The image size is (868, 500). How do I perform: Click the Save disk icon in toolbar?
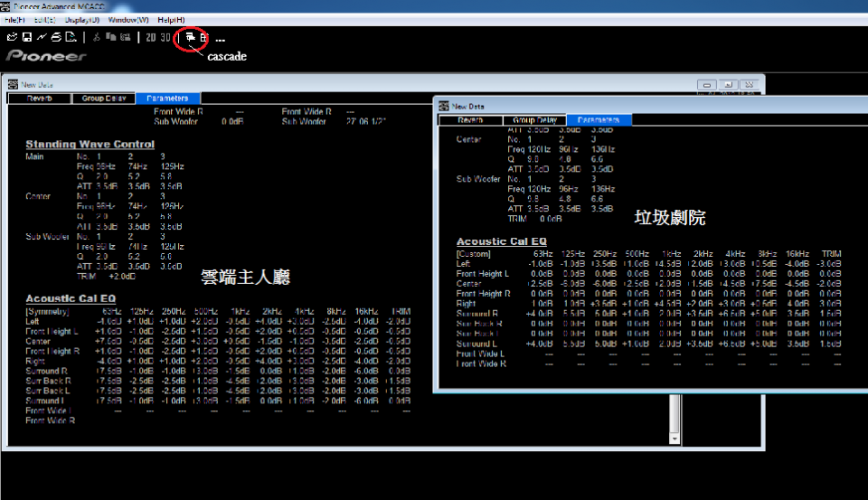point(27,37)
